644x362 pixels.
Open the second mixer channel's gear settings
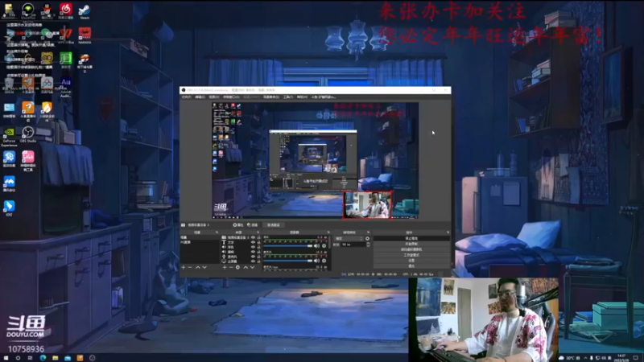coord(324,261)
